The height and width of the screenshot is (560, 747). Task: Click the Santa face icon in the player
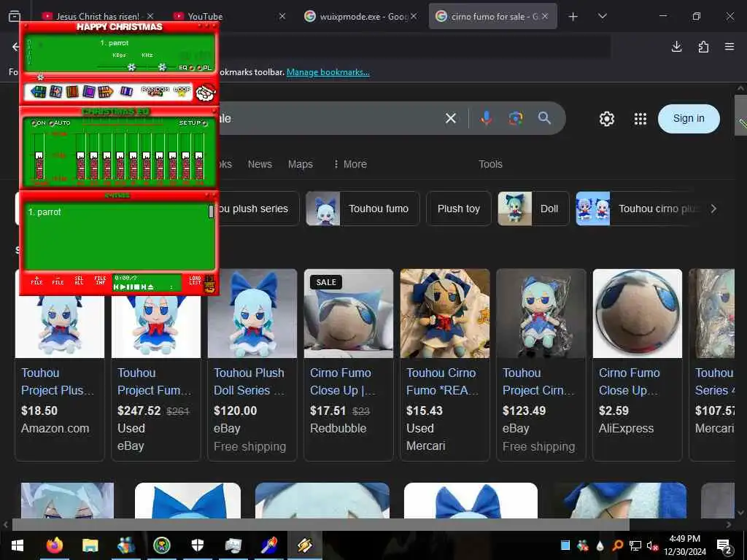tap(206, 93)
